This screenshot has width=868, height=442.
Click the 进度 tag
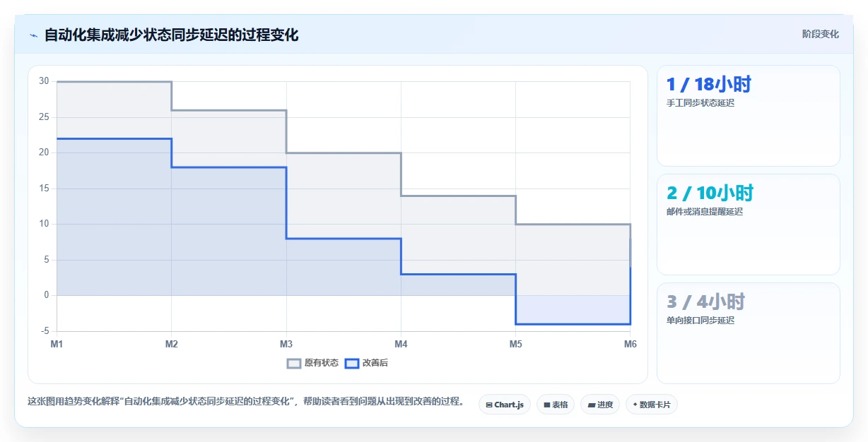[600, 405]
